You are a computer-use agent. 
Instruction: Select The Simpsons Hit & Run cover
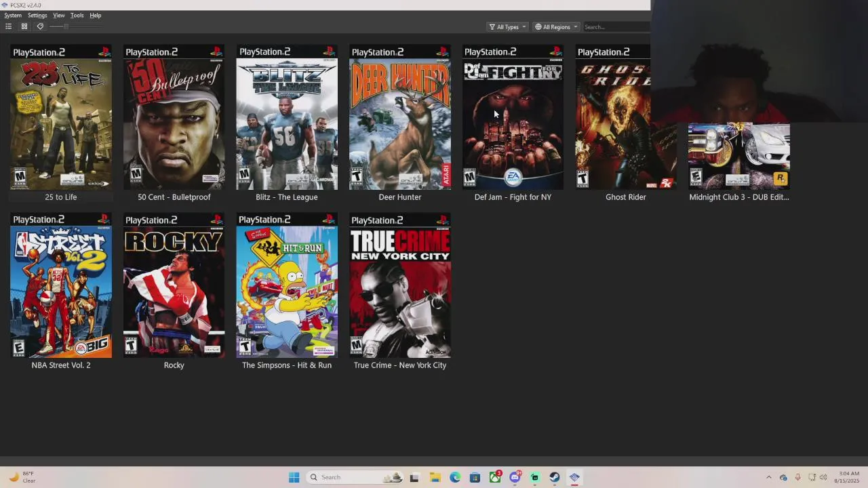click(287, 285)
